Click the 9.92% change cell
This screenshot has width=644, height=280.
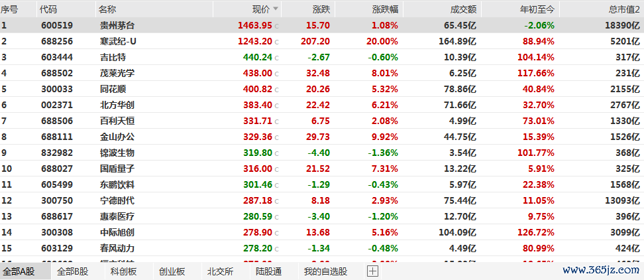(x=385, y=137)
